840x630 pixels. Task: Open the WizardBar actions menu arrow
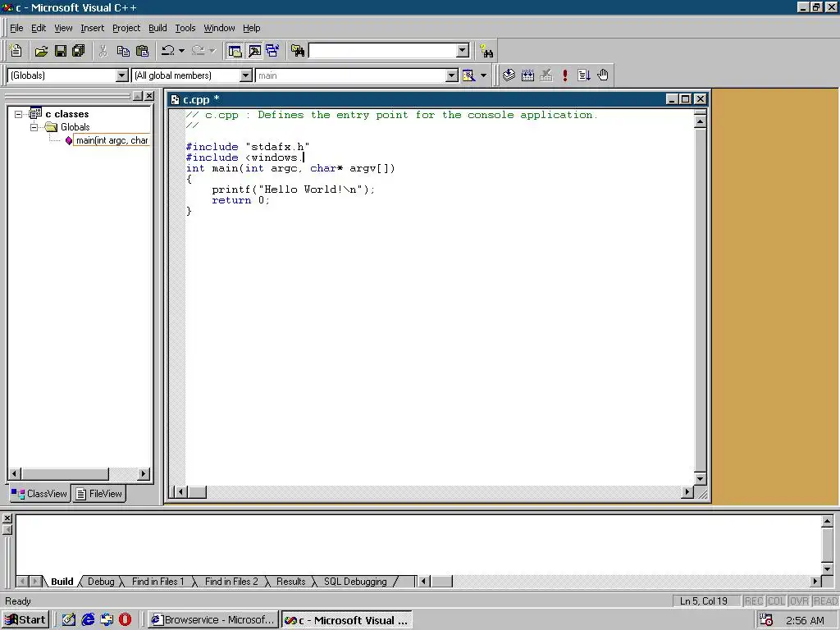tap(483, 75)
